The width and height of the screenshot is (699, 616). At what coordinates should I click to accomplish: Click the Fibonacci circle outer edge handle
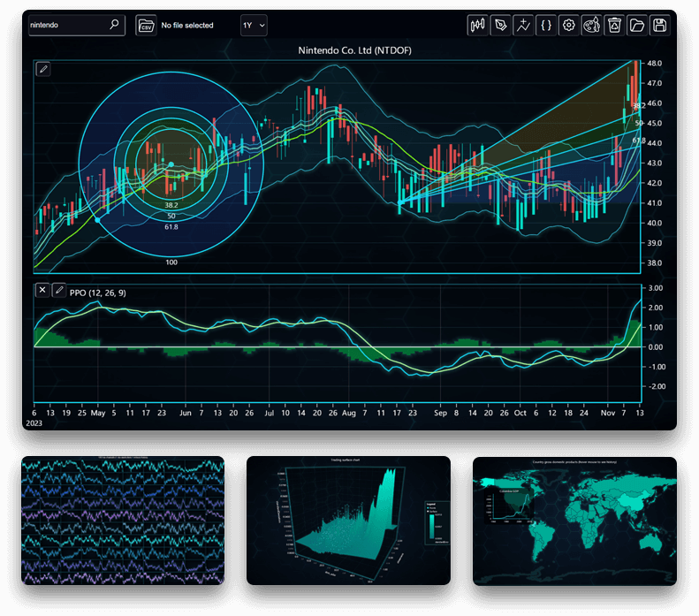[x=97, y=220]
